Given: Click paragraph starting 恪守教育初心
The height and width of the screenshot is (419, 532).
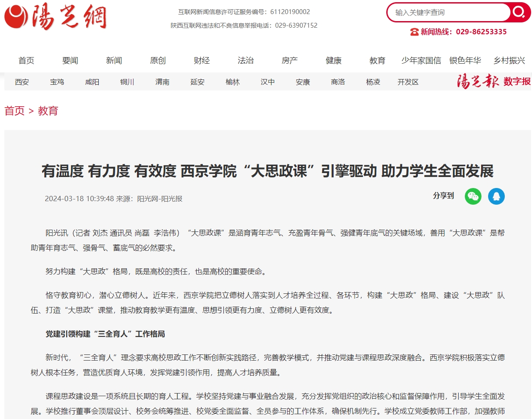Looking at the screenshot, I should (x=268, y=303).
